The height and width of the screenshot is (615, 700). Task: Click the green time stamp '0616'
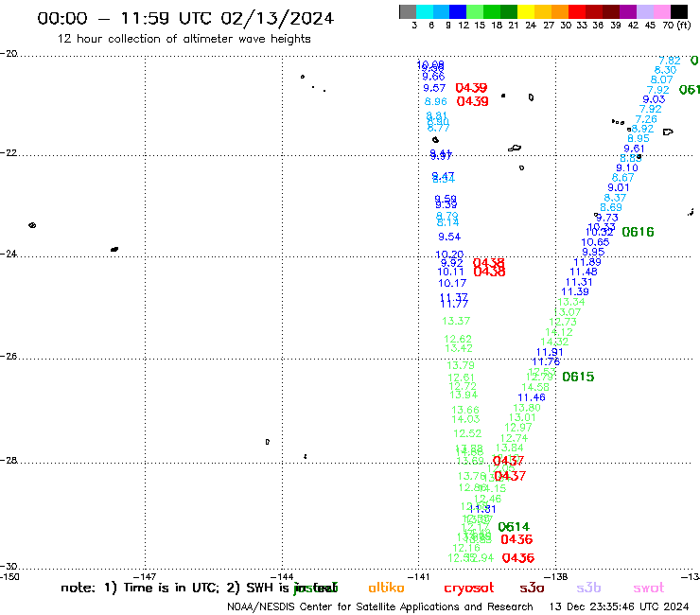coord(638,232)
